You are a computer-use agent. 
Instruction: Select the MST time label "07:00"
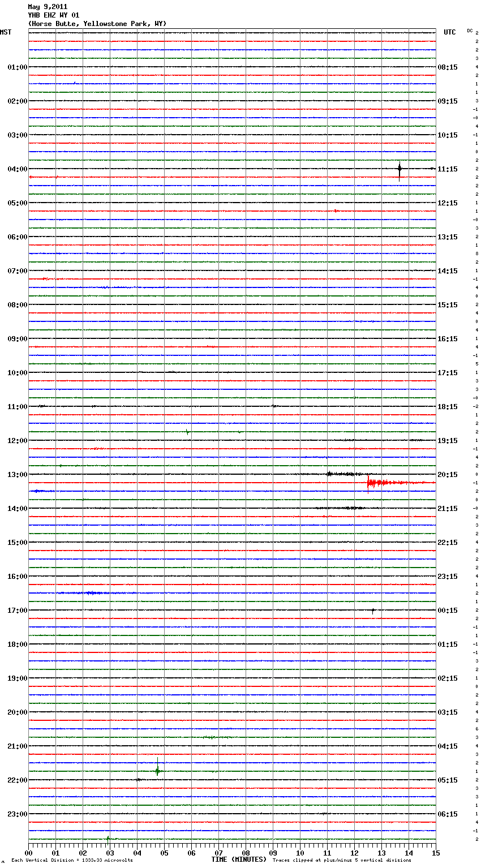[x=17, y=271]
